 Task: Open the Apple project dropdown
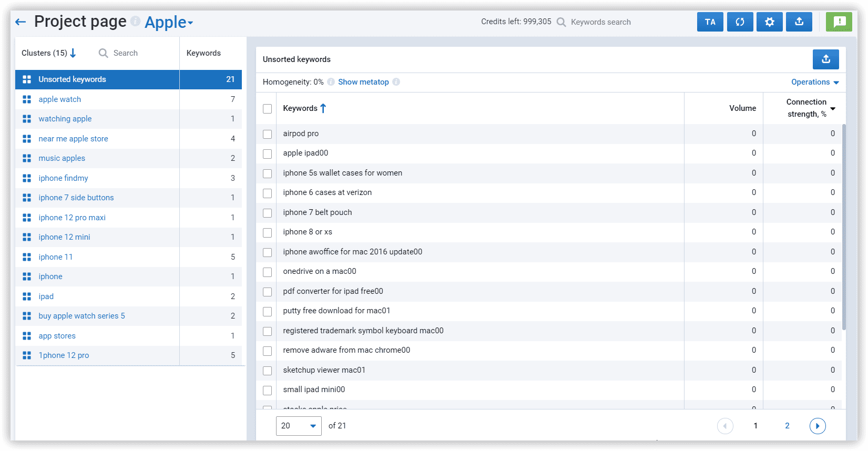[x=169, y=22]
